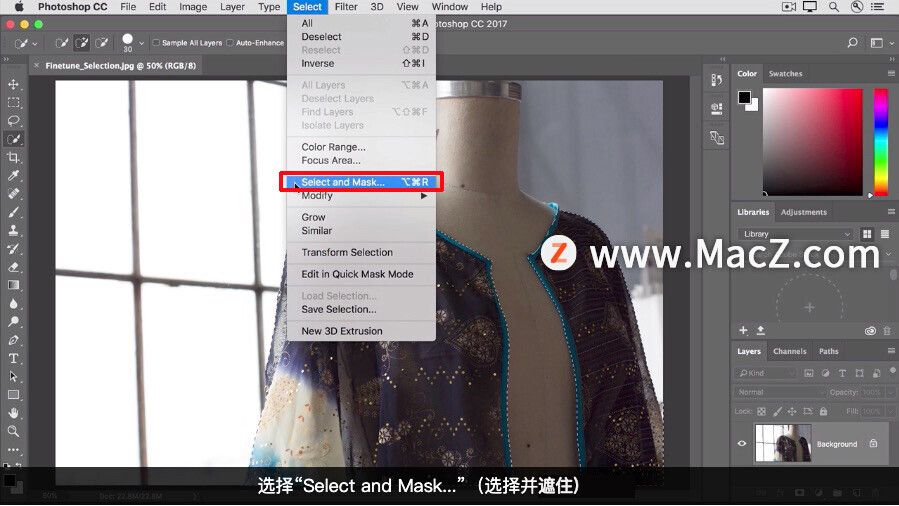Toggle lock position icon

click(x=792, y=411)
